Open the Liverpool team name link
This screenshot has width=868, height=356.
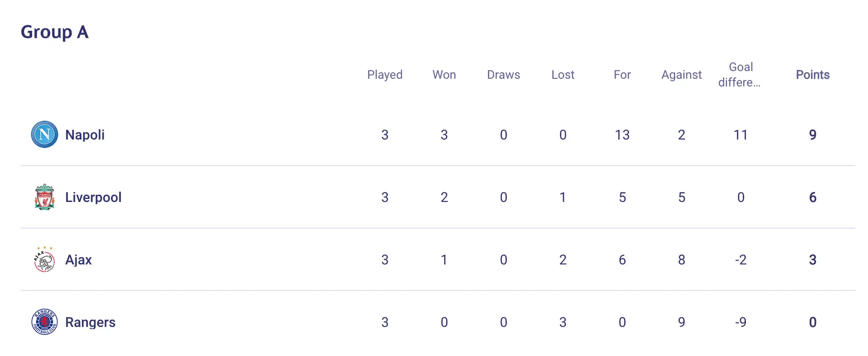point(93,197)
